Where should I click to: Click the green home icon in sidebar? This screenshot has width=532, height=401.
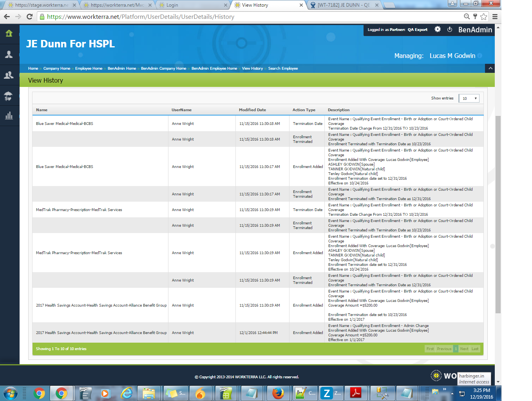click(9, 34)
